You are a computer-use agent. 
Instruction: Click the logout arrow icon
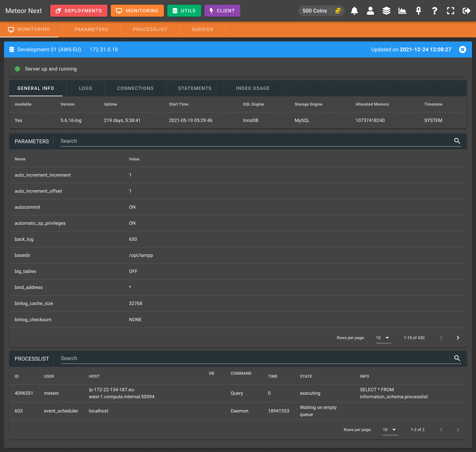click(466, 11)
